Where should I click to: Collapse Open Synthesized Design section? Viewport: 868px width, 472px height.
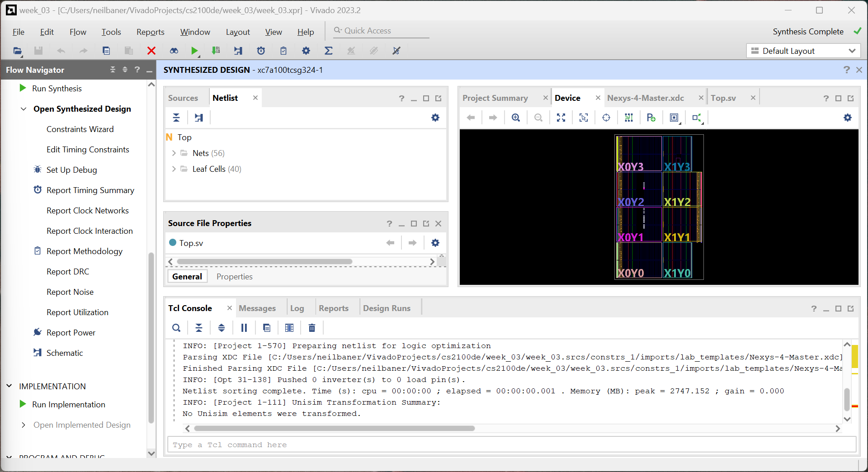24,109
